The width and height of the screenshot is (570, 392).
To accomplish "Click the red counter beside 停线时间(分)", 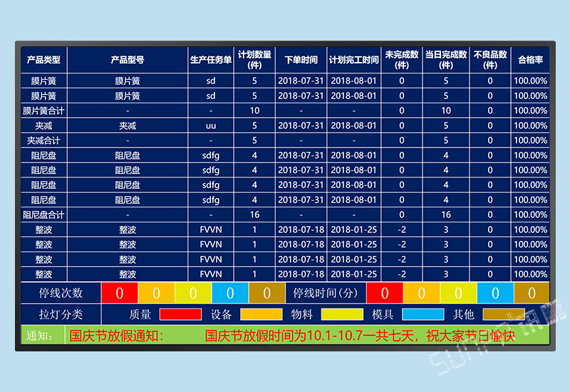I will point(384,293).
